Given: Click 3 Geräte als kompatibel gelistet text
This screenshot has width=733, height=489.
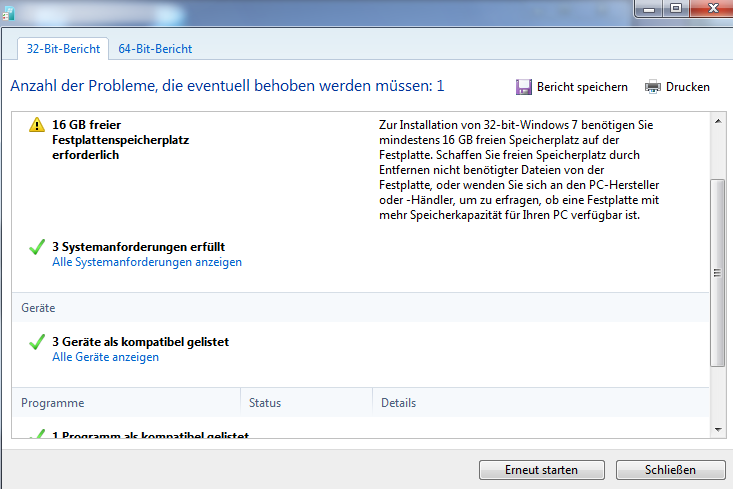Looking at the screenshot, I should tap(140, 342).
